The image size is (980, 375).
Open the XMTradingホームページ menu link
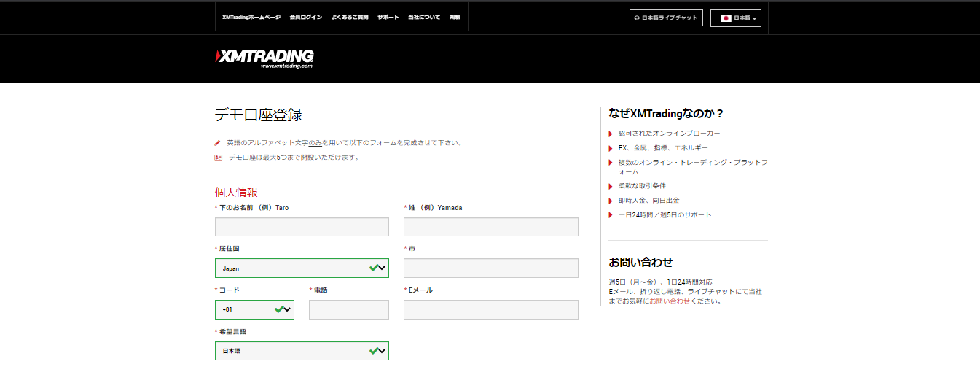tap(251, 17)
